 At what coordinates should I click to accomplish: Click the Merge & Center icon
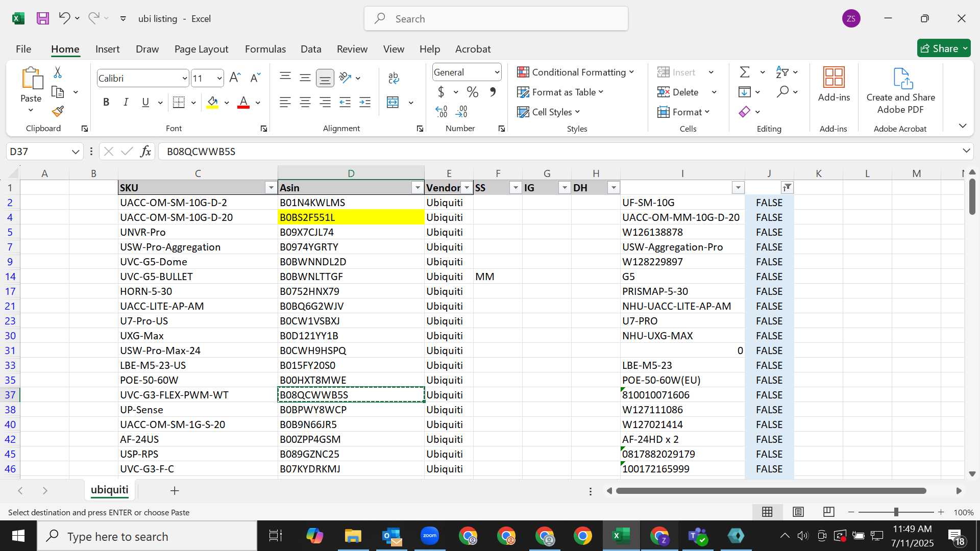click(x=393, y=102)
